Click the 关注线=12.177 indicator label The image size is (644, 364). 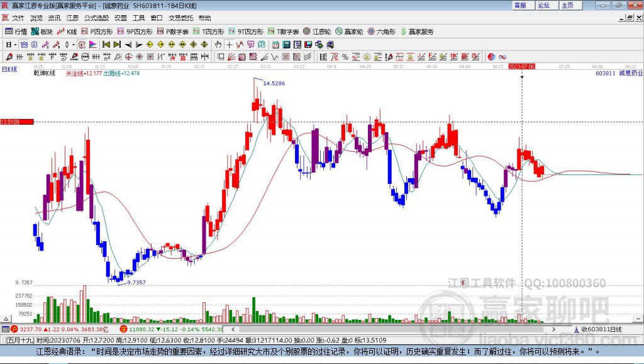click(x=84, y=73)
